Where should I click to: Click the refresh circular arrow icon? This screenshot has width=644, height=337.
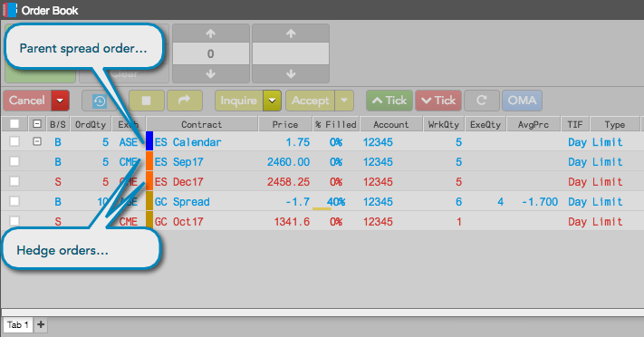(x=481, y=101)
